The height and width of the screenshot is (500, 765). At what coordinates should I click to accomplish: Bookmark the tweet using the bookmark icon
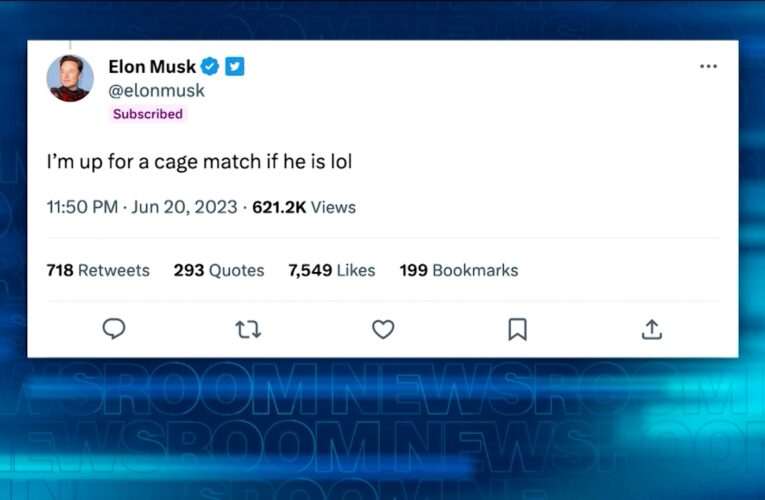coord(517,329)
